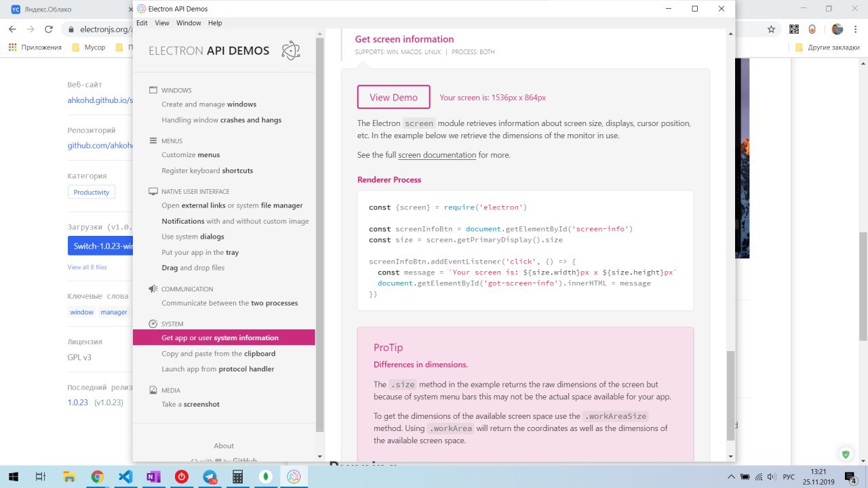Open the Customize menus demo
868x488 pixels.
191,155
